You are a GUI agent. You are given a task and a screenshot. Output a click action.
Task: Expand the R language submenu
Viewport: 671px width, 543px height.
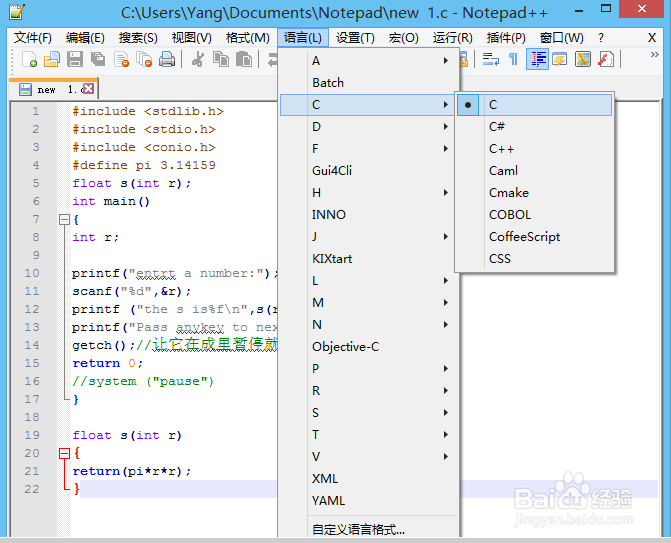pyautogui.click(x=368, y=391)
